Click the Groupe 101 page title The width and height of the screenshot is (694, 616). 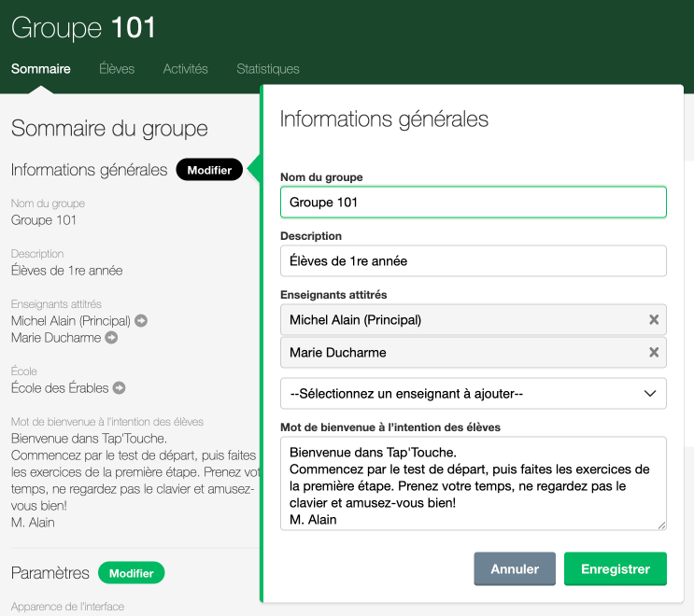click(x=84, y=27)
